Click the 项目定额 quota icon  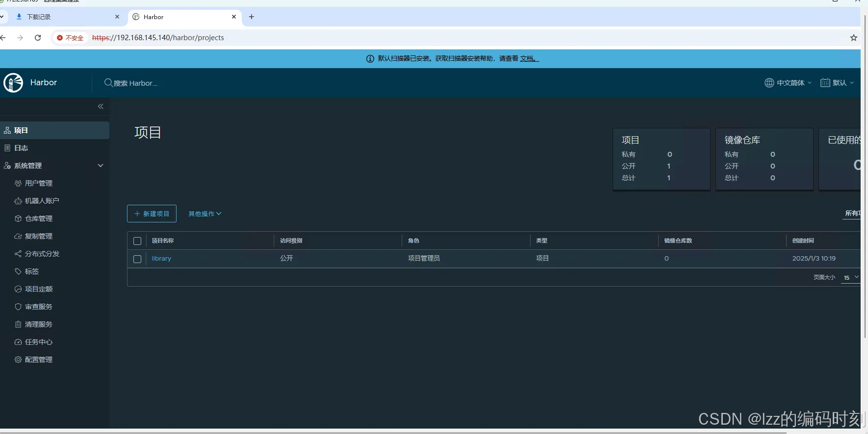click(18, 289)
